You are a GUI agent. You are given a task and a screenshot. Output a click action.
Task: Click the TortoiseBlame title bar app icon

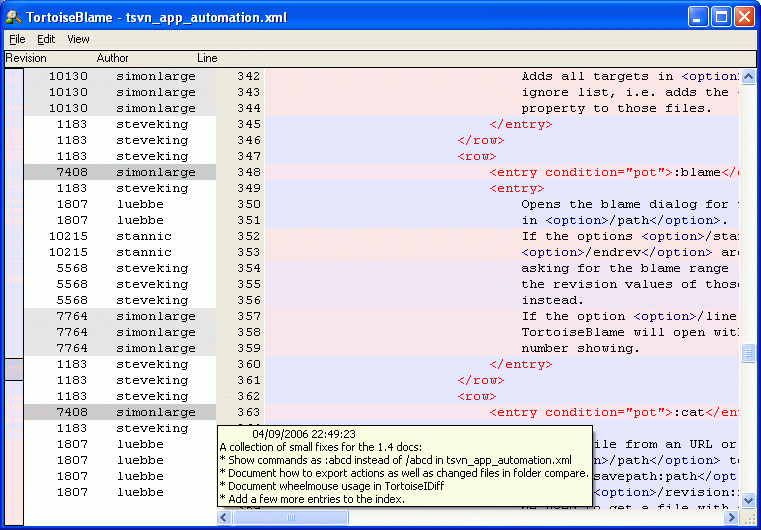[14, 17]
